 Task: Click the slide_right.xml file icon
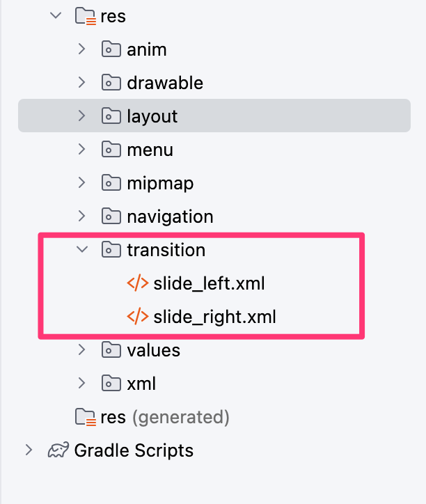[137, 317]
